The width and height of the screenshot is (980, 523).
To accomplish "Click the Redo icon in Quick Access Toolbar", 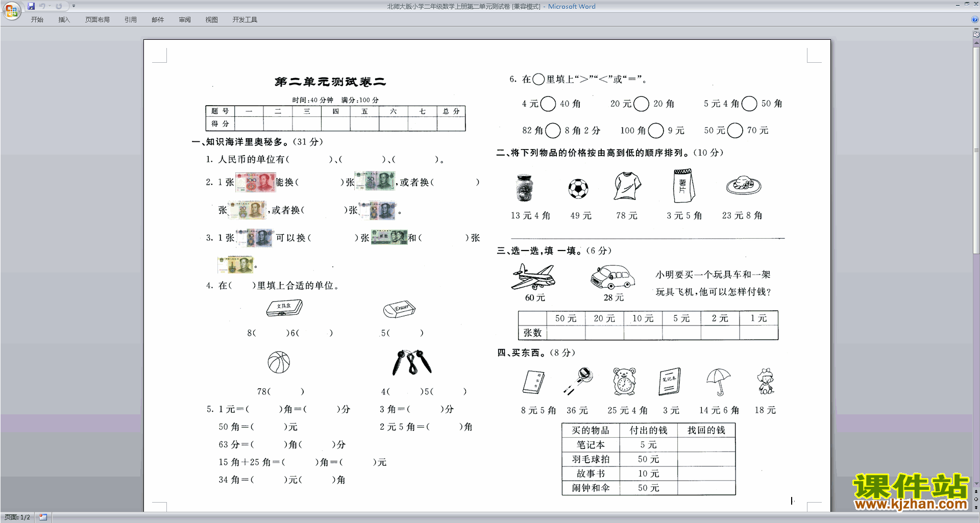I will click(x=59, y=6).
